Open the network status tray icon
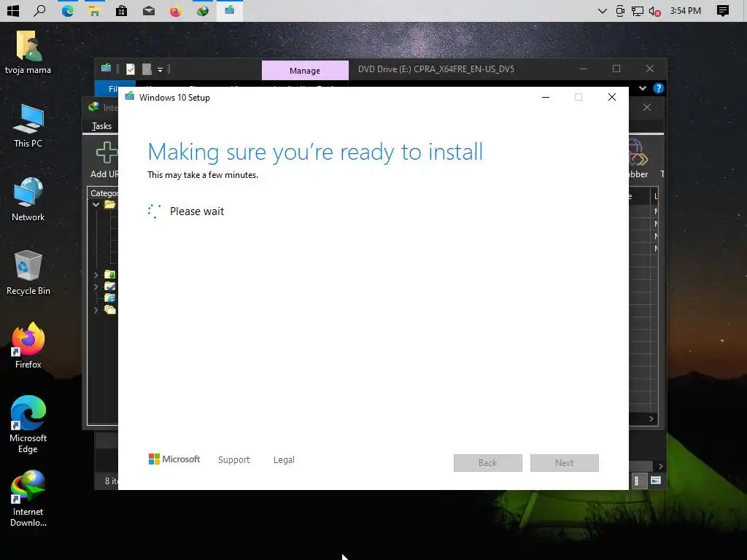 click(638, 10)
